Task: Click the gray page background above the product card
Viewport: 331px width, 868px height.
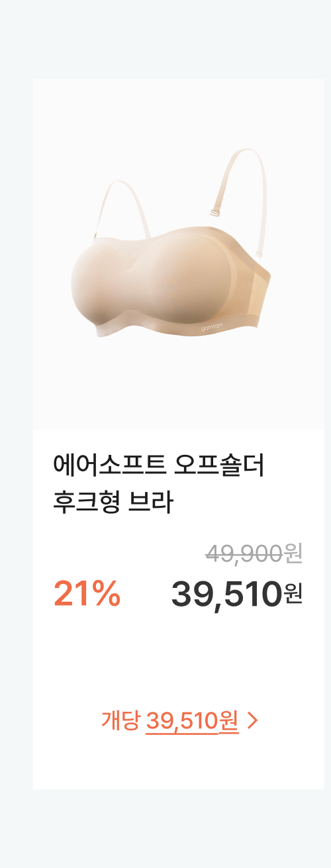Action: [165, 40]
